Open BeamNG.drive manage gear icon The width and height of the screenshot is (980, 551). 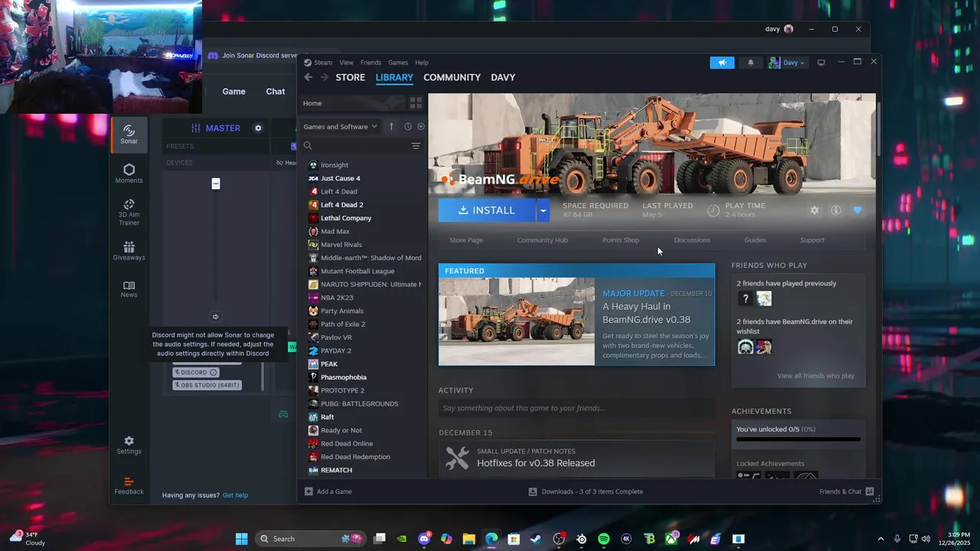coord(815,210)
